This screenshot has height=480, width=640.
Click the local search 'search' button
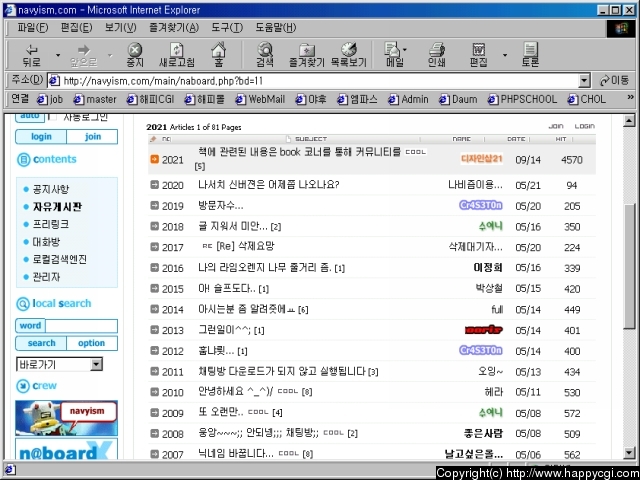41,343
